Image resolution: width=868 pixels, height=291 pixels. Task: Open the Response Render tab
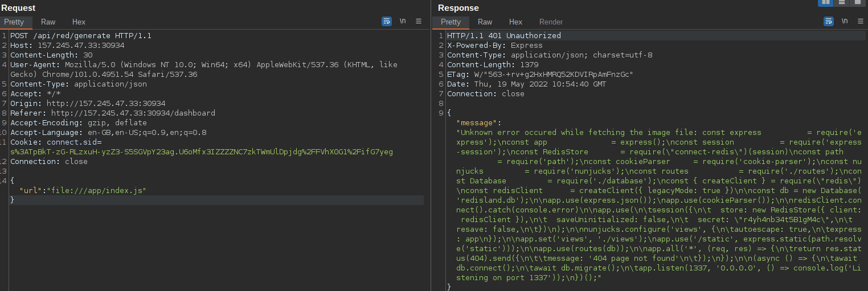[551, 22]
